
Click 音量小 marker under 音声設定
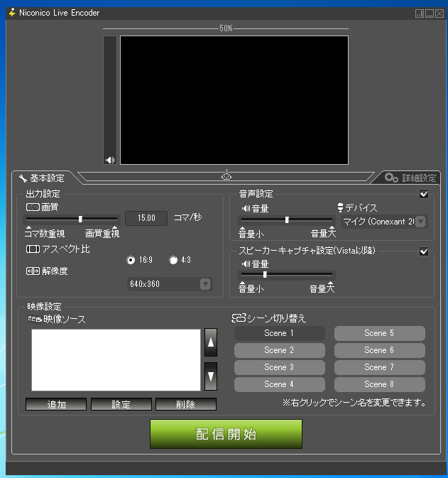coord(251,234)
